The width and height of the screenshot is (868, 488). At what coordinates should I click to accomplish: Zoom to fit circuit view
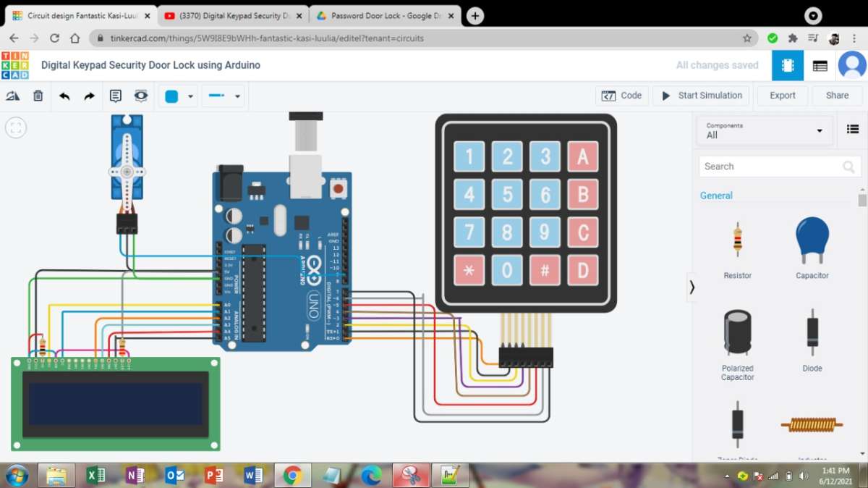[16, 128]
